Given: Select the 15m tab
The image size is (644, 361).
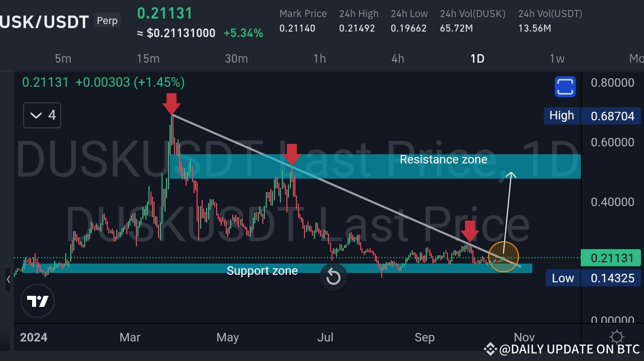Looking at the screenshot, I should pos(148,59).
